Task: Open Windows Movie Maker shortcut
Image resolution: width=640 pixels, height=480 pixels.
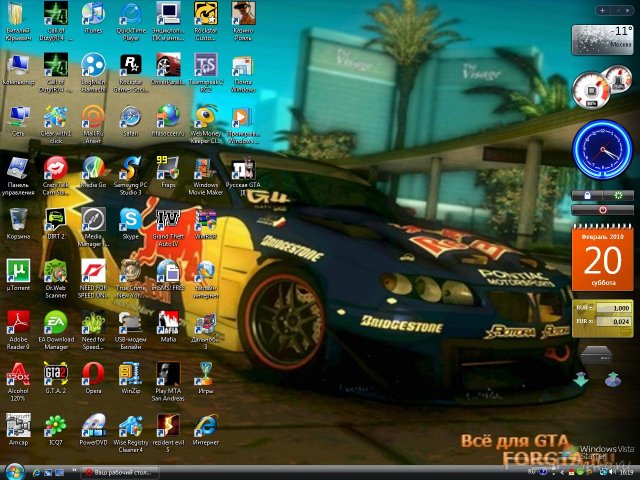Action: pyautogui.click(x=205, y=167)
